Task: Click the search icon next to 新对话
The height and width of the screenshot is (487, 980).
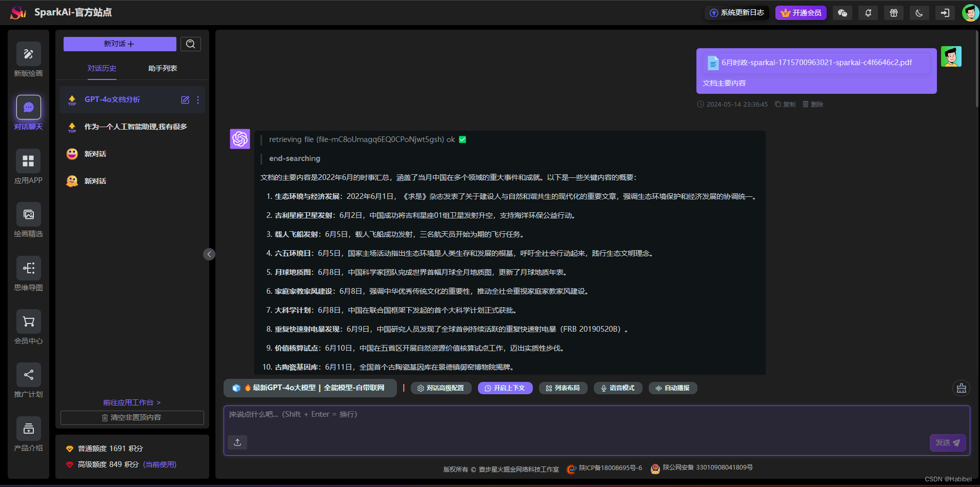Action: (x=191, y=44)
